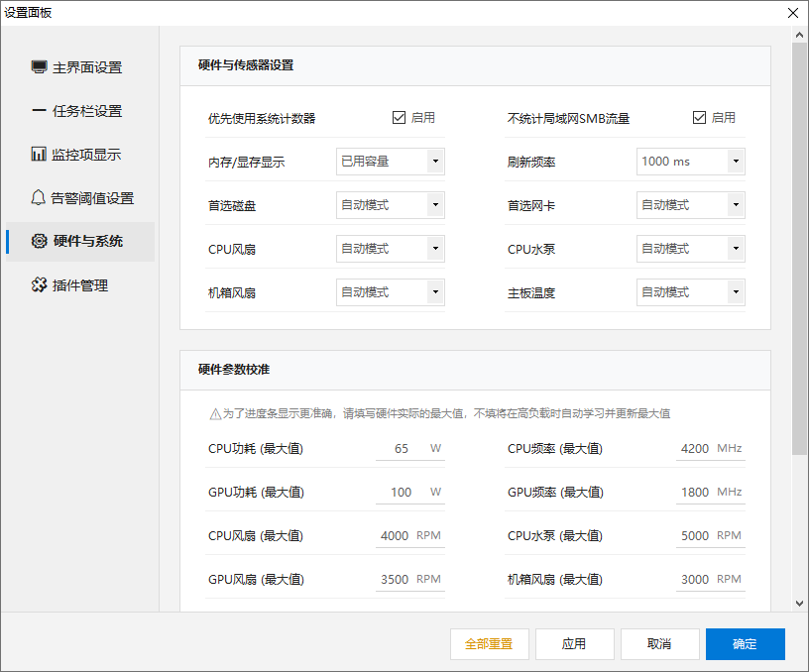
Task: Disable 不统计局域网SMB流量 checkbox
Action: point(700,117)
